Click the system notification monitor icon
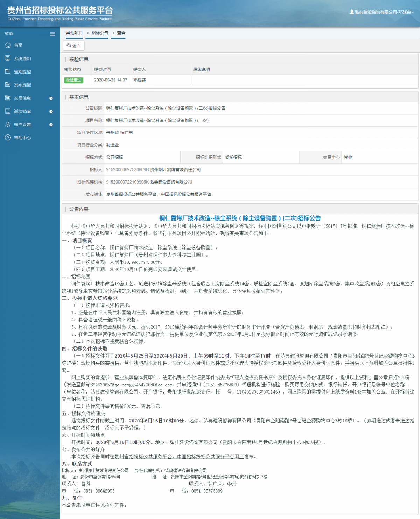 pos(8,58)
